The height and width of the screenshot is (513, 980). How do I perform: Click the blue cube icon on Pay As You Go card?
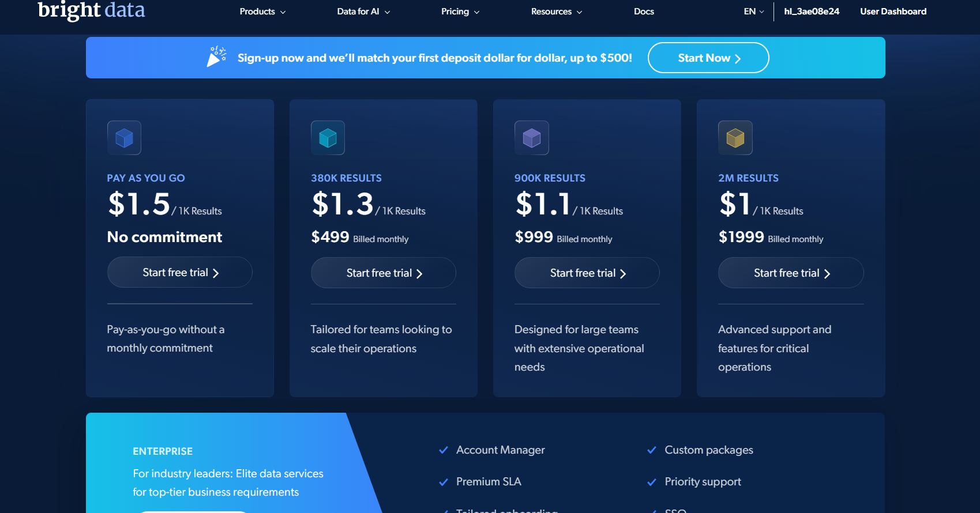[x=124, y=138]
